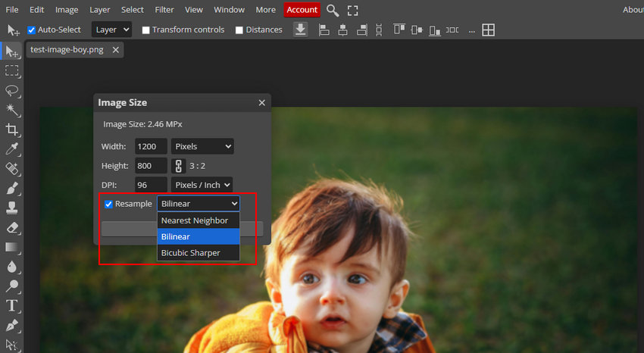Select the Blur drop tool

(x=12, y=267)
